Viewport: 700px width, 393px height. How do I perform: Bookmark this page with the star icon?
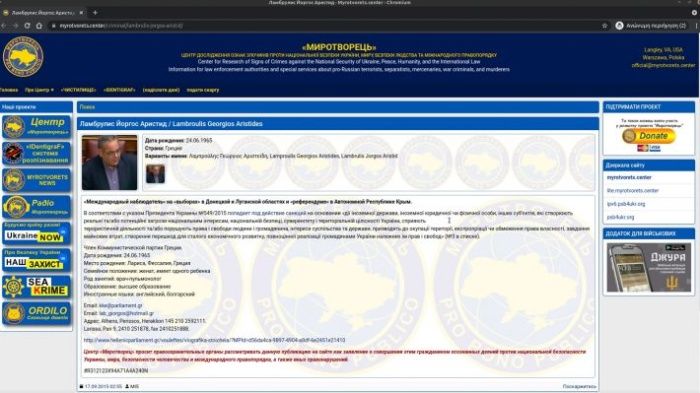click(604, 26)
